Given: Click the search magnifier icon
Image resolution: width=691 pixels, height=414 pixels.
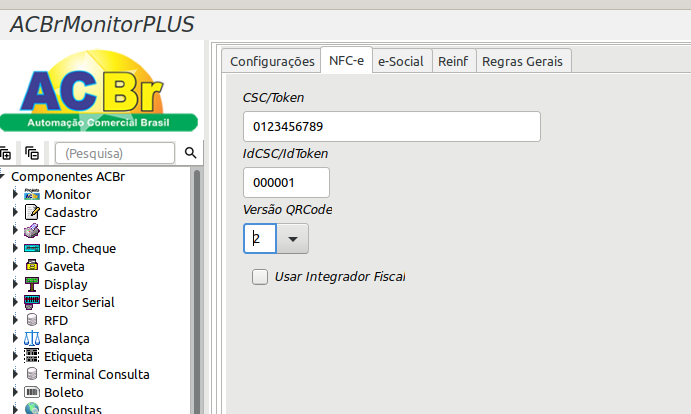Looking at the screenshot, I should click(x=190, y=153).
